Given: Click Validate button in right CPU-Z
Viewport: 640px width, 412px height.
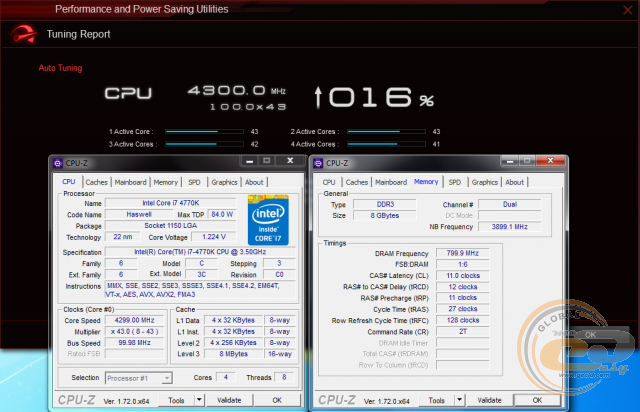Looking at the screenshot, I should [489, 400].
